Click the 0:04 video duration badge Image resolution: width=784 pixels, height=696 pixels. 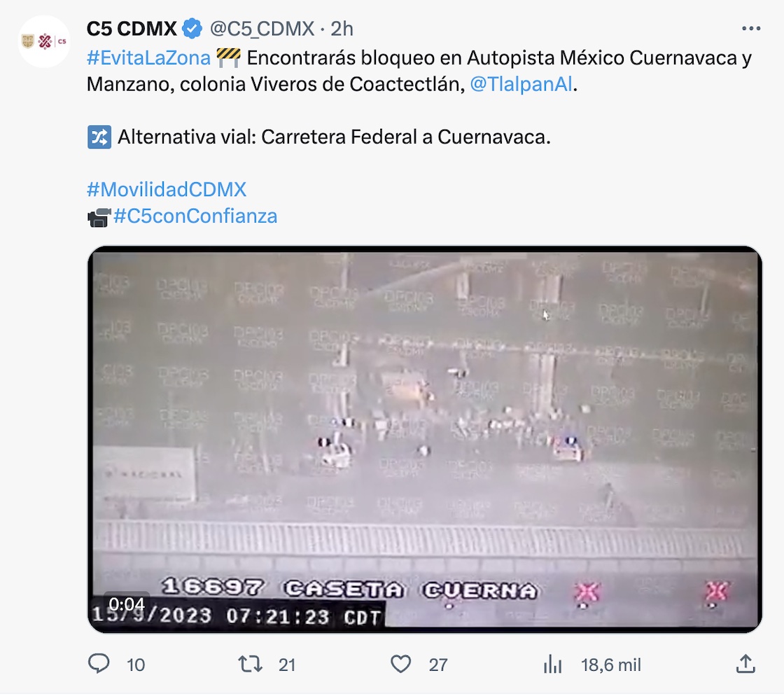[x=127, y=604]
